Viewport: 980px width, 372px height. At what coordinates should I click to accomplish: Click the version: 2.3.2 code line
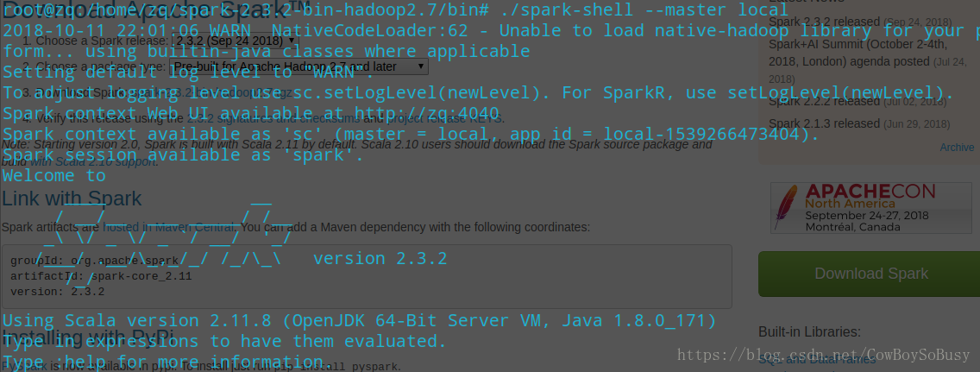point(58,292)
